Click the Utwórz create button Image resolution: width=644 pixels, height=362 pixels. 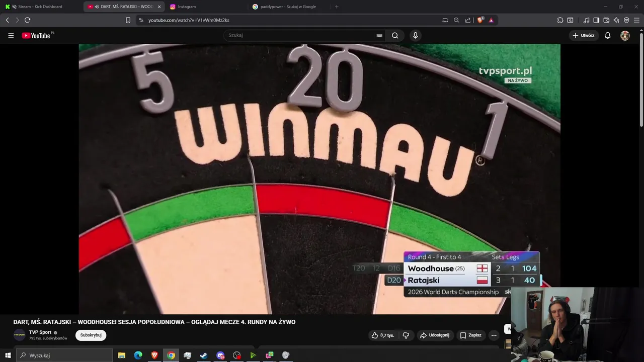[x=584, y=36]
